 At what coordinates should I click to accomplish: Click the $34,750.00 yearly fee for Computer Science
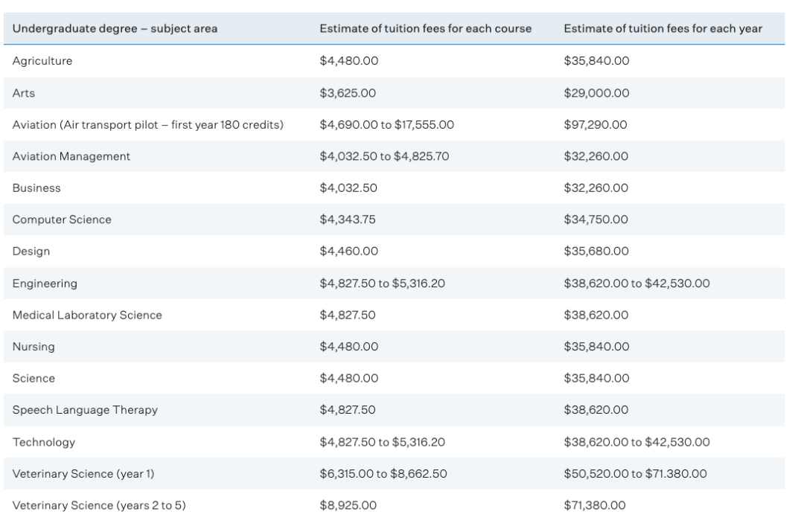pos(596,219)
